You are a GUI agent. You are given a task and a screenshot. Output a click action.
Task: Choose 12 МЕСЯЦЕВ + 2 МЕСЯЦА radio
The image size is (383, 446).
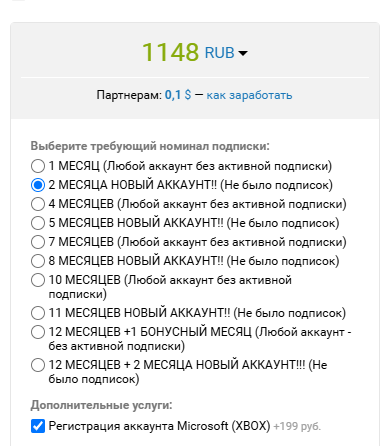coord(38,365)
